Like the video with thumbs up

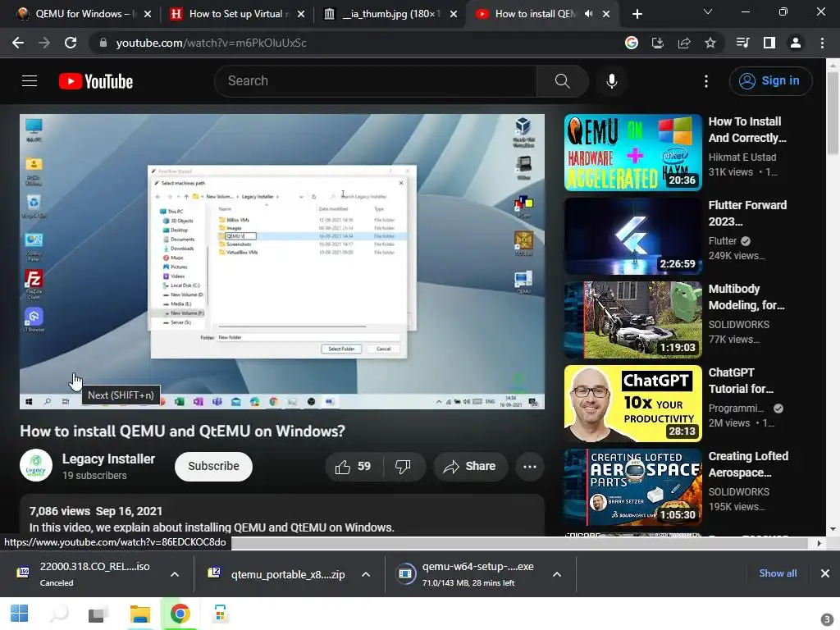click(x=353, y=467)
